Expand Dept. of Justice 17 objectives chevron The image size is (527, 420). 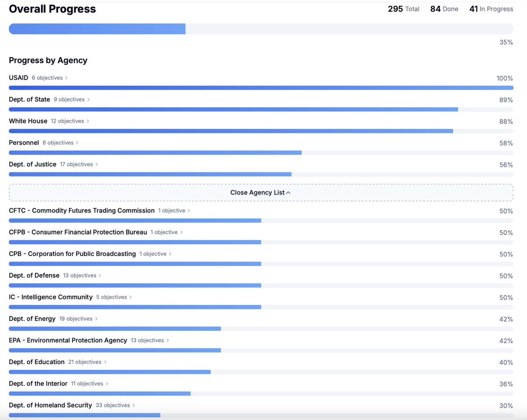97,164
